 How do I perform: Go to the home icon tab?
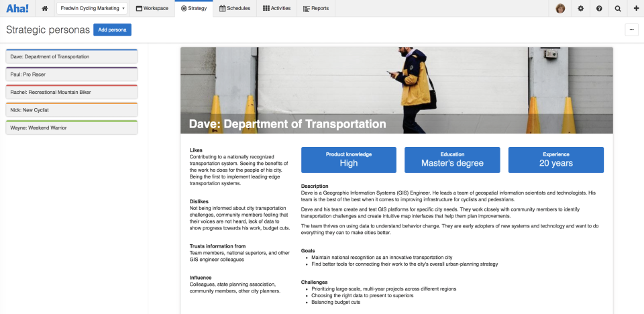pos(45,8)
